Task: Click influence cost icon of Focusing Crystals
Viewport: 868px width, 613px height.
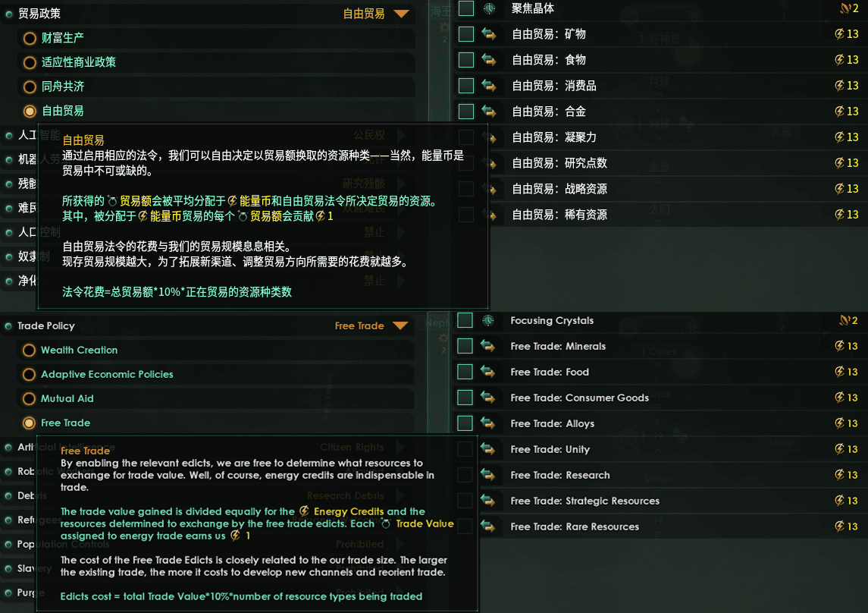Action: point(844,320)
